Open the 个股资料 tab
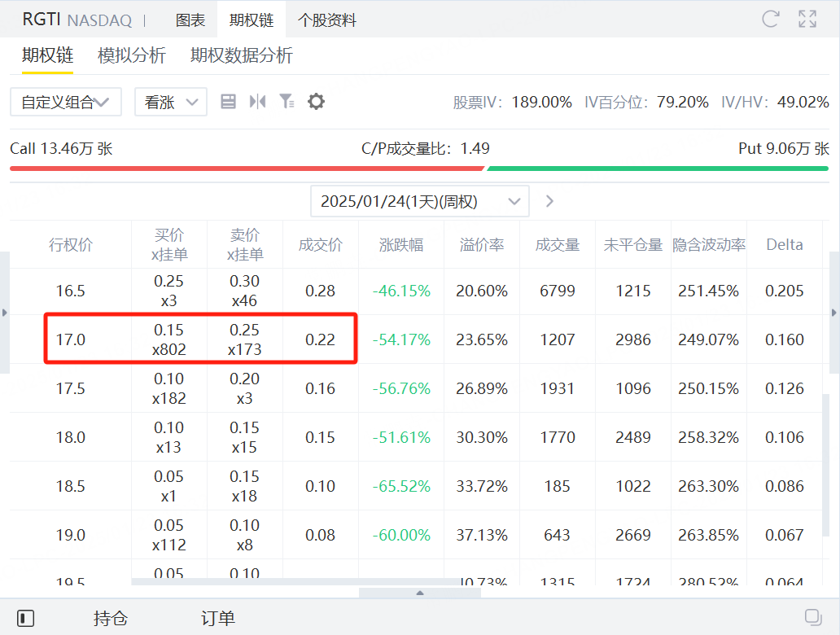This screenshot has height=635, width=840. [x=326, y=20]
